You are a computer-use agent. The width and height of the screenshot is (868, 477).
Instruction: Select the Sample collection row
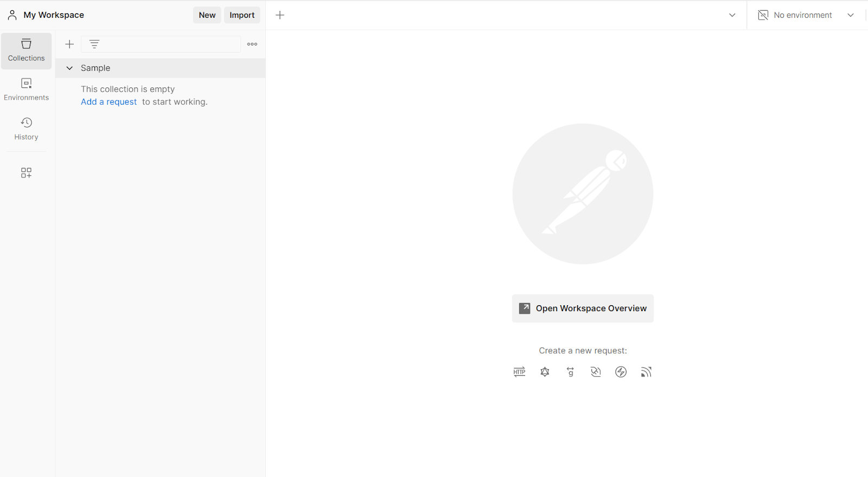tap(161, 68)
